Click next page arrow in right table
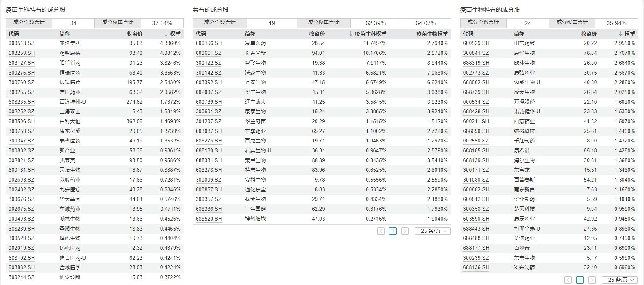644x285 pixels. [592, 280]
